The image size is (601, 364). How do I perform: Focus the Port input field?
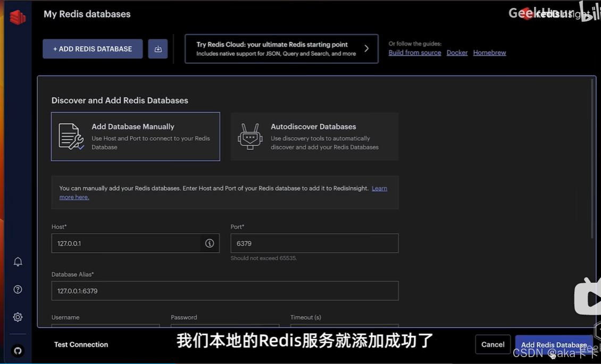coord(315,243)
